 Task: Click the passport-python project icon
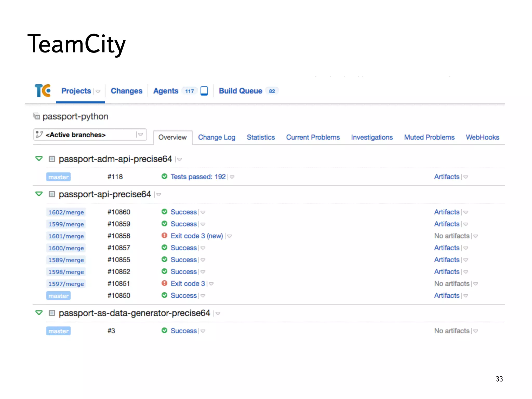tap(37, 116)
